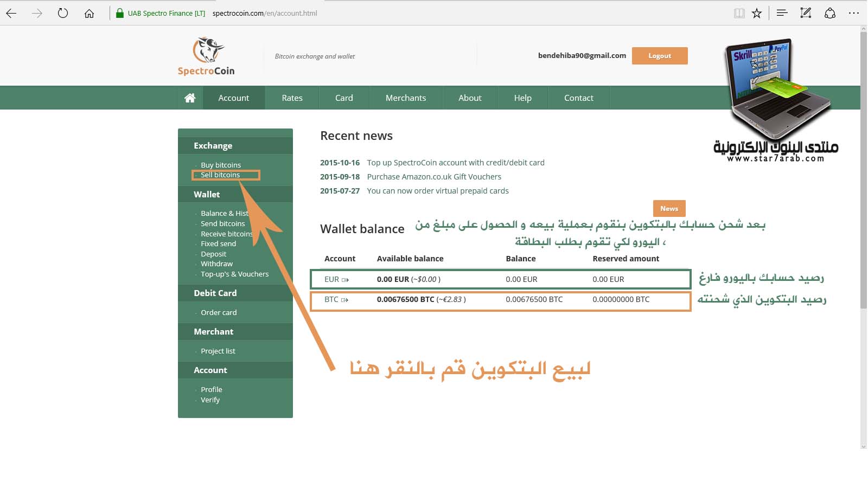
Task: Open Verify link under Account section
Action: [x=210, y=400]
